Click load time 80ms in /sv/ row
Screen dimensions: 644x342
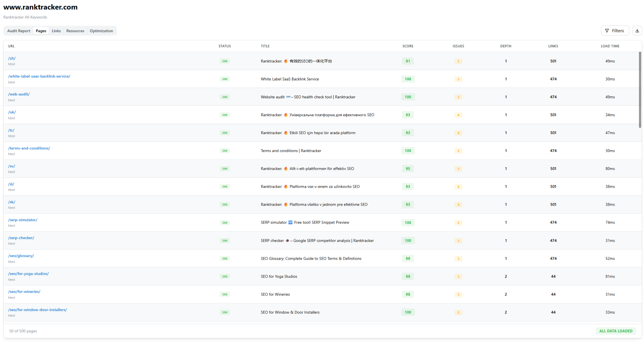[x=610, y=169]
